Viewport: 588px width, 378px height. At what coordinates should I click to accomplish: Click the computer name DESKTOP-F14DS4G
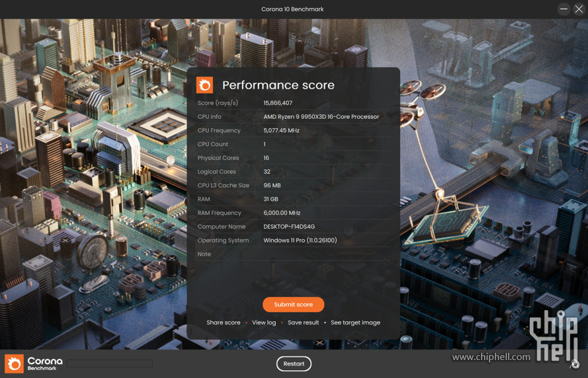289,227
